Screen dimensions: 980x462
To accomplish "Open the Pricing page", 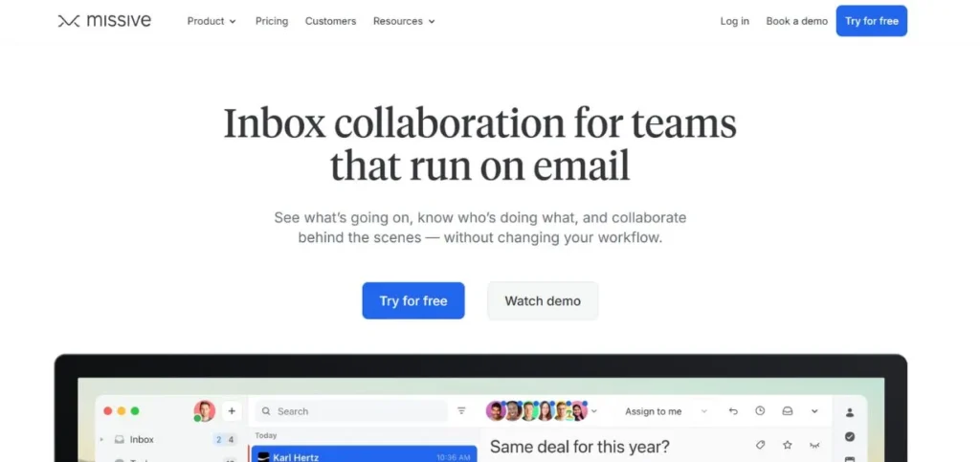I will (x=272, y=21).
